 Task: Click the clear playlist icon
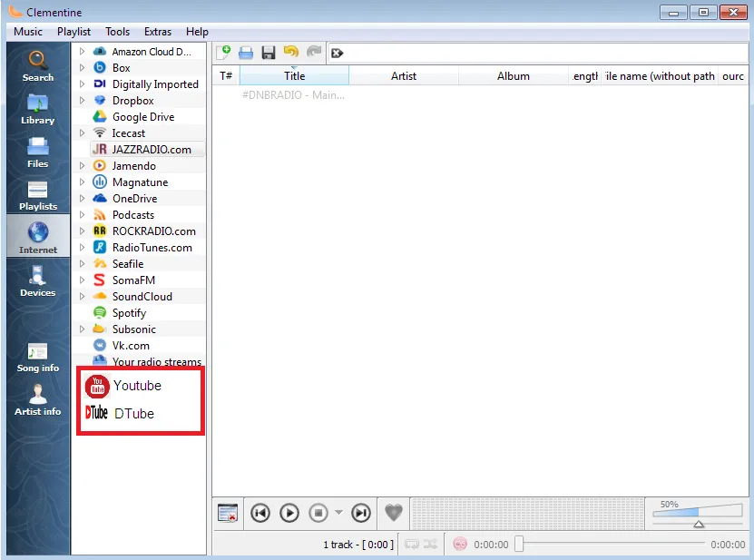coord(227,514)
